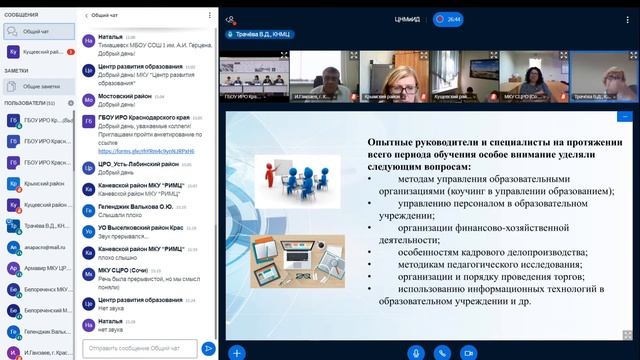This screenshot has height=360, width=640.
Task: Send the chat message with arrow button
Action: pos(208,349)
